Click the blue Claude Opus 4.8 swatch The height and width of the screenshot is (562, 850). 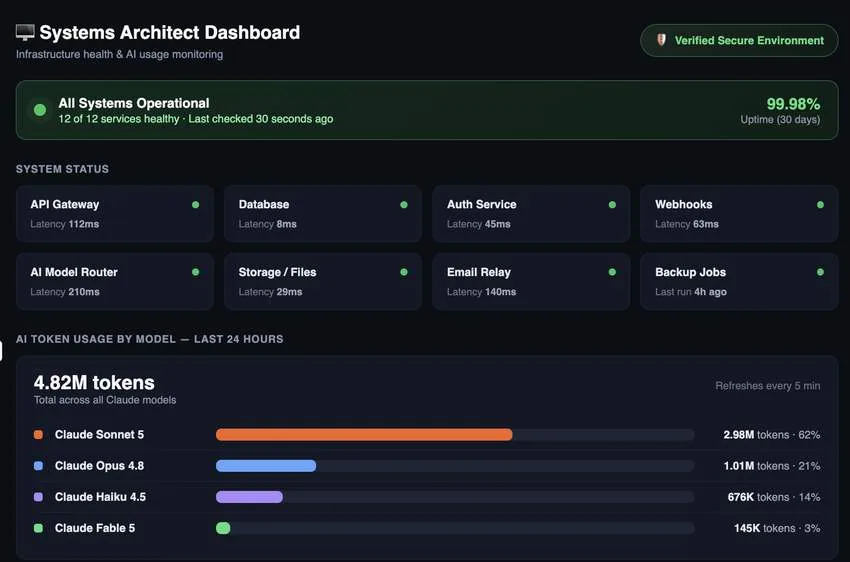coord(38,466)
